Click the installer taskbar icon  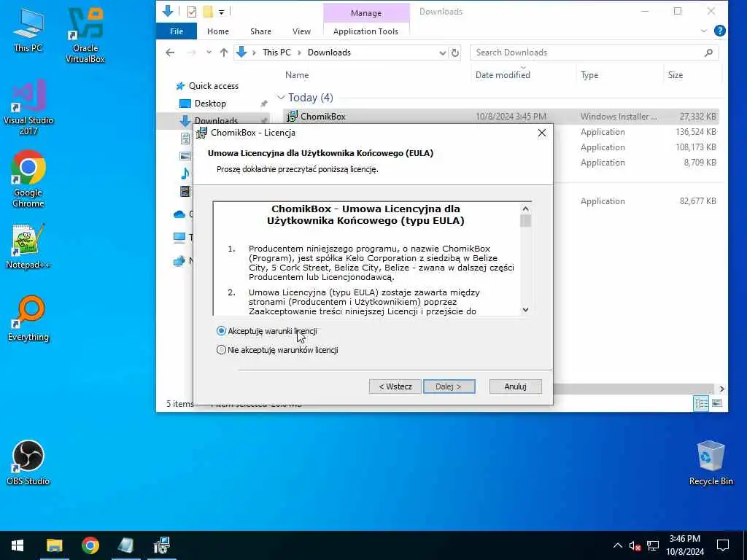(161, 545)
